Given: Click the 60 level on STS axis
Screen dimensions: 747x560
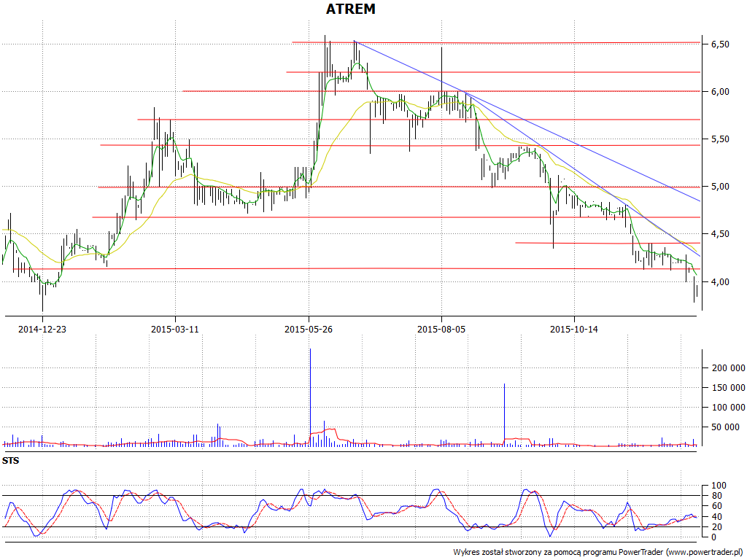Looking at the screenshot, I should (716, 506).
